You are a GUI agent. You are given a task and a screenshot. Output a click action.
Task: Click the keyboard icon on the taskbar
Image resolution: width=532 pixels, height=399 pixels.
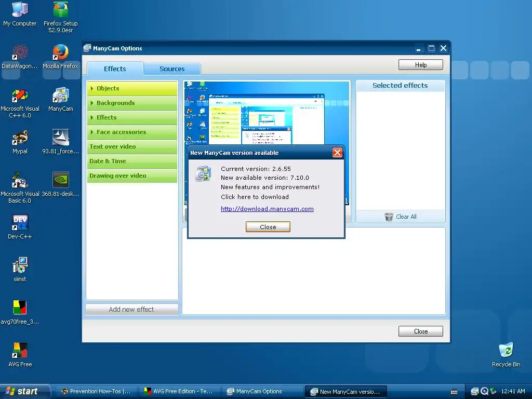pyautogui.click(x=454, y=392)
